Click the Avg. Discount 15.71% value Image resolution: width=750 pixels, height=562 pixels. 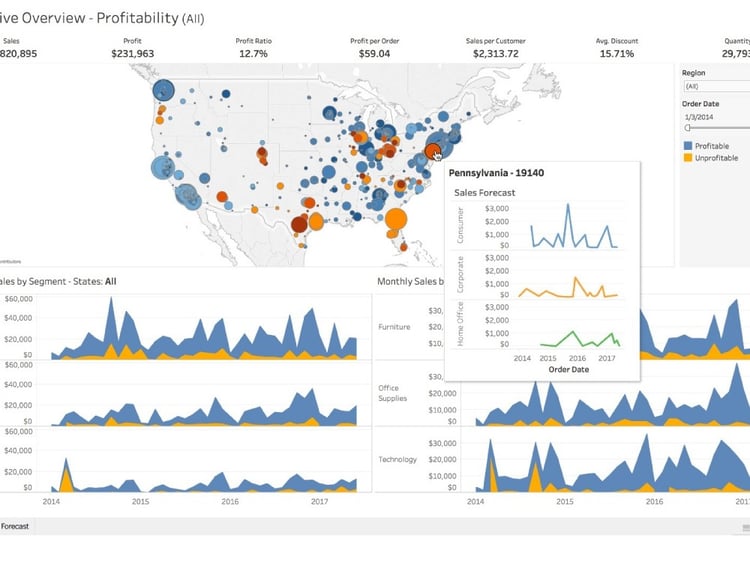click(617, 54)
